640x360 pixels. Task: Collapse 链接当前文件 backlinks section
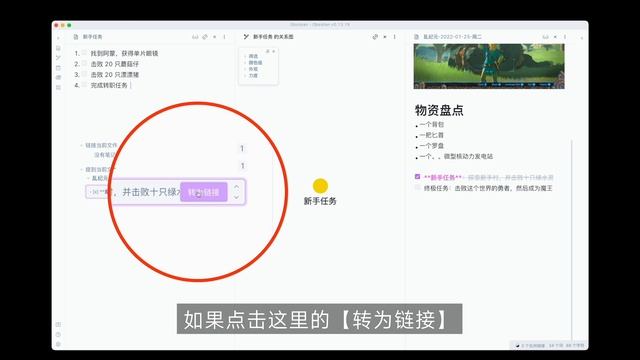pyautogui.click(x=81, y=145)
